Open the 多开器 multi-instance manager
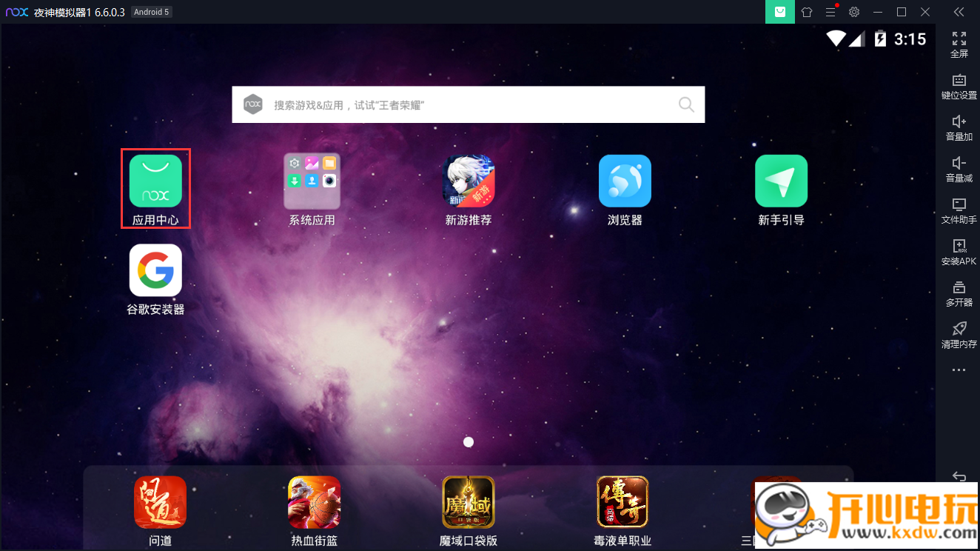Screen dimensions: 980x551 [x=959, y=293]
